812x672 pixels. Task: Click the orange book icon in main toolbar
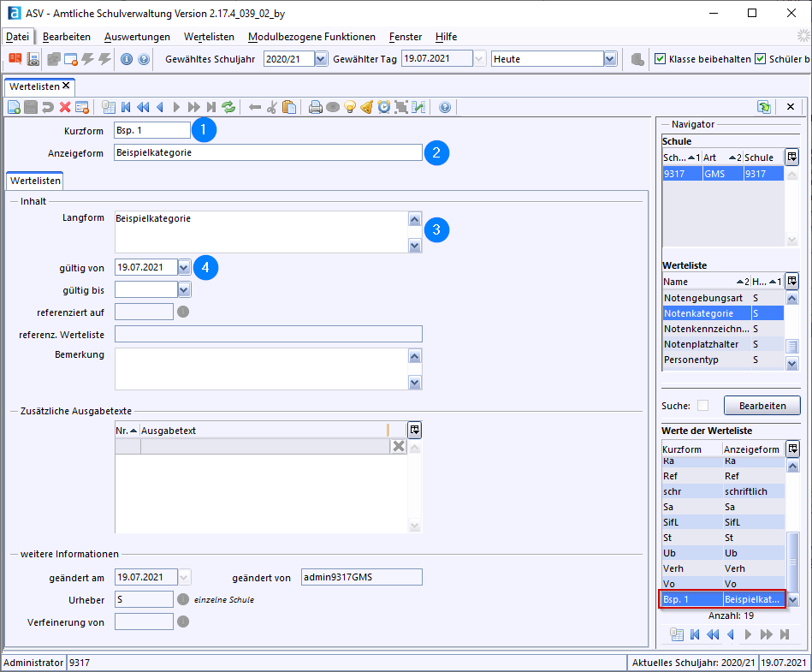pos(15,59)
